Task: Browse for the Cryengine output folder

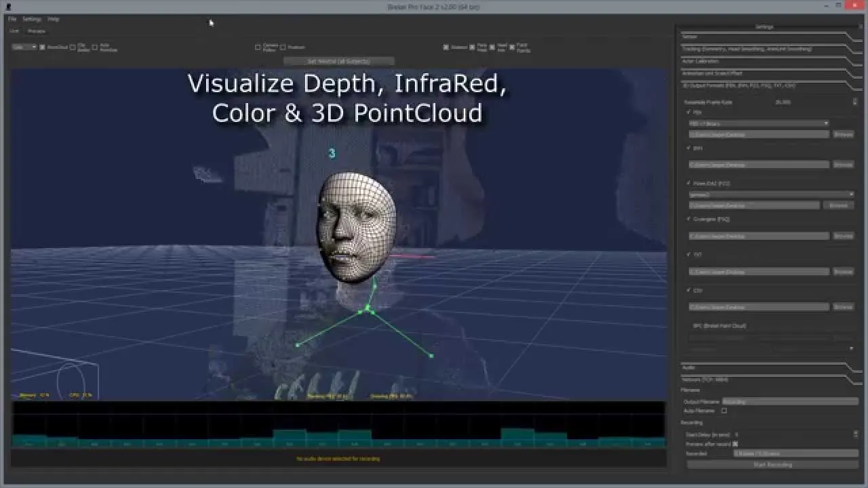Action: 843,236
